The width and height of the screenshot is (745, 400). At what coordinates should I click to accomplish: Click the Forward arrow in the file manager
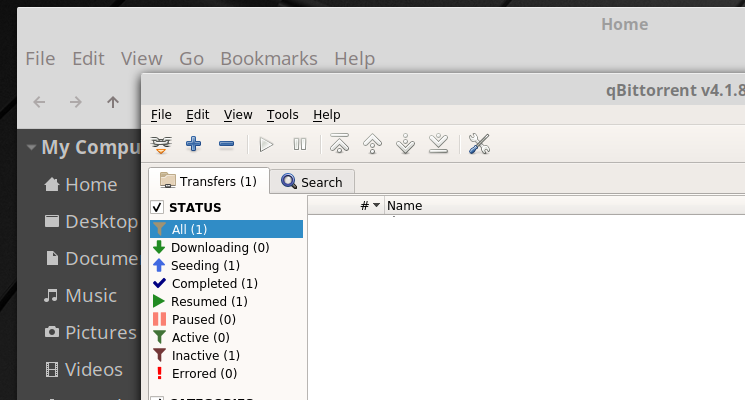coord(76,102)
